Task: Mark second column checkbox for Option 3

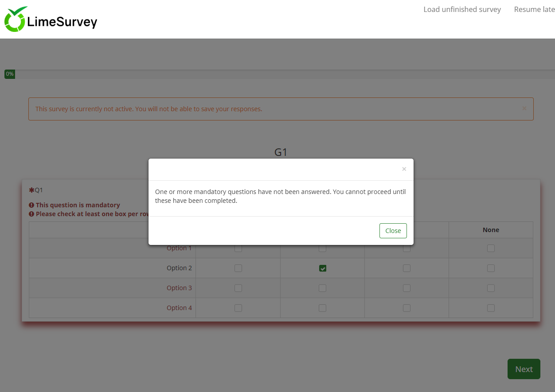Action: [x=322, y=288]
